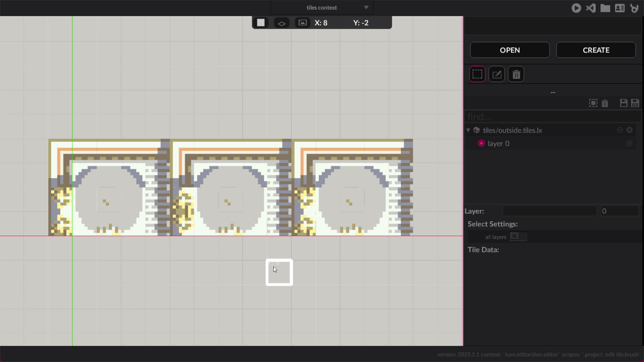The image size is (644, 362).
Task: Open project in Visual Studio Code
Action: 591,8
